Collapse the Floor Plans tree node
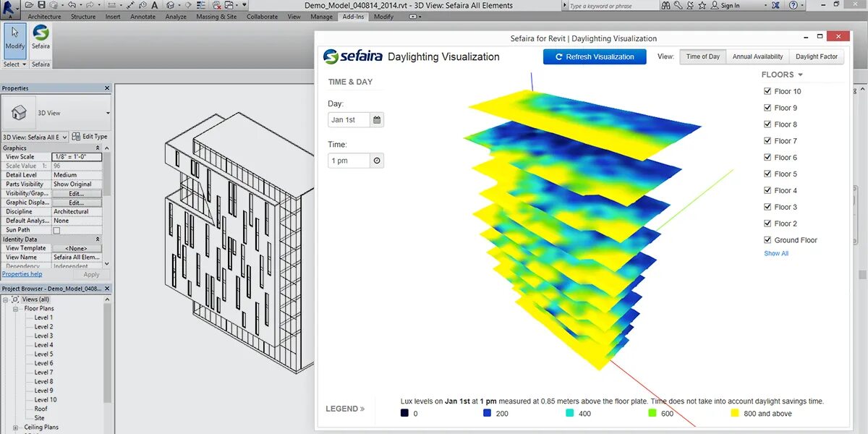 coord(15,309)
